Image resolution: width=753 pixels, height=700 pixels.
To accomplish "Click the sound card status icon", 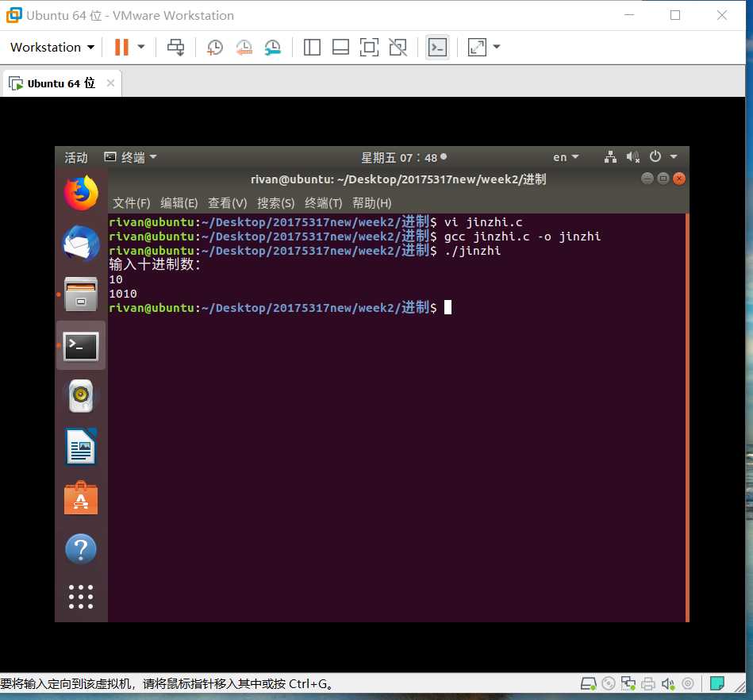I will point(668,683).
